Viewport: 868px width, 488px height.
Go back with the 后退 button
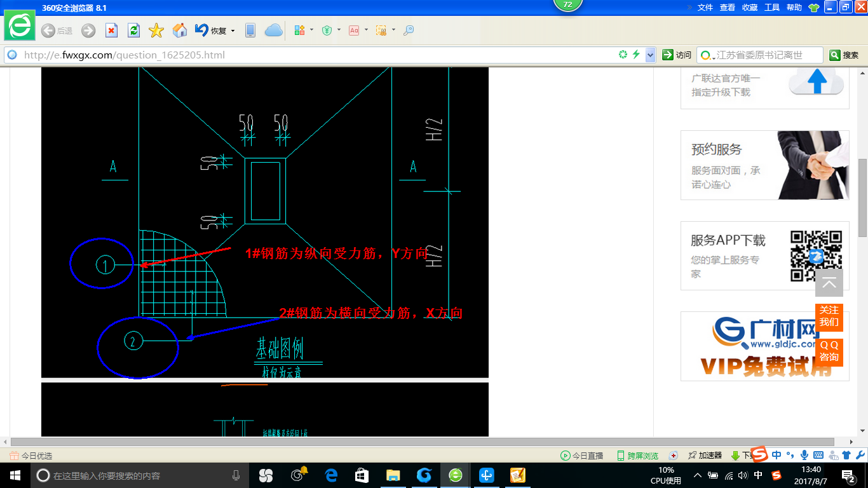click(57, 30)
